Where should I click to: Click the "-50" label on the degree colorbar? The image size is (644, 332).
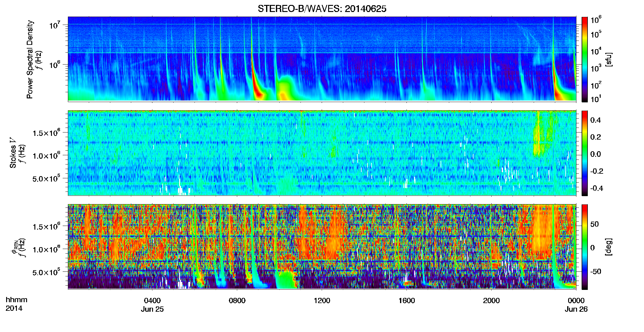pyautogui.click(x=596, y=271)
